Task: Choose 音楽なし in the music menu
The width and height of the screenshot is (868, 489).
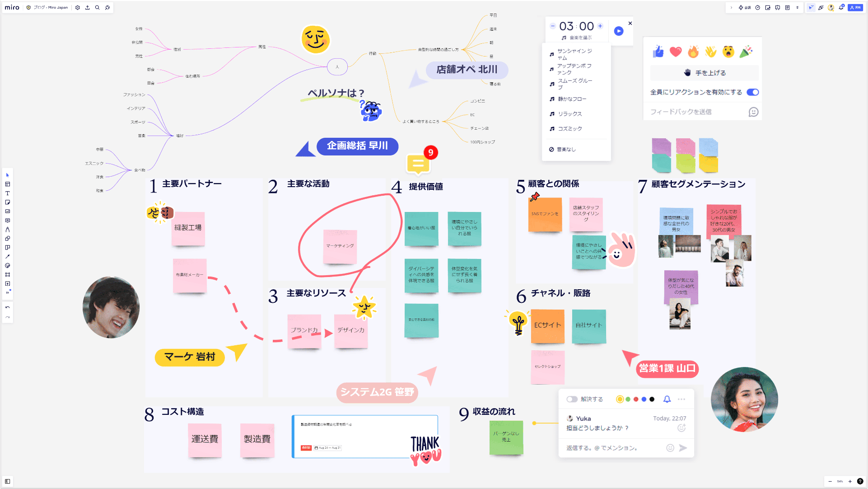Action: click(566, 149)
